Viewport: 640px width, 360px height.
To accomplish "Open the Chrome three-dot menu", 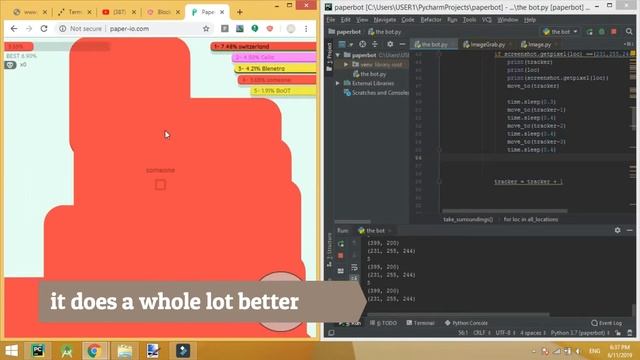I will click(306, 29).
